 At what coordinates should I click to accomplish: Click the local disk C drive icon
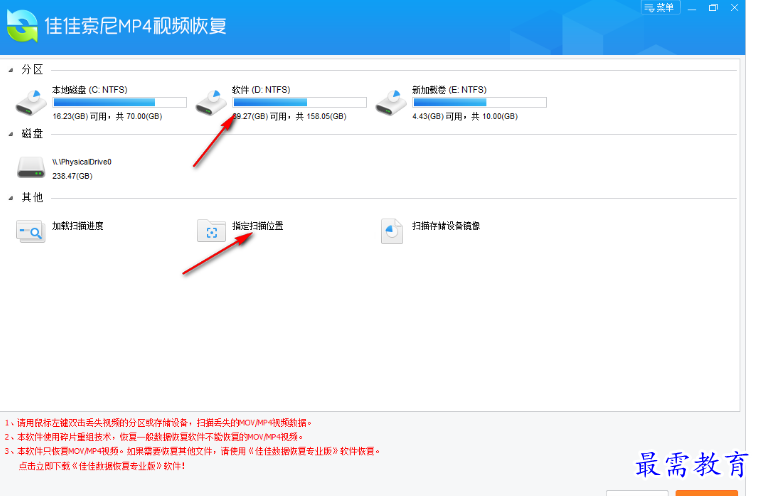(31, 102)
